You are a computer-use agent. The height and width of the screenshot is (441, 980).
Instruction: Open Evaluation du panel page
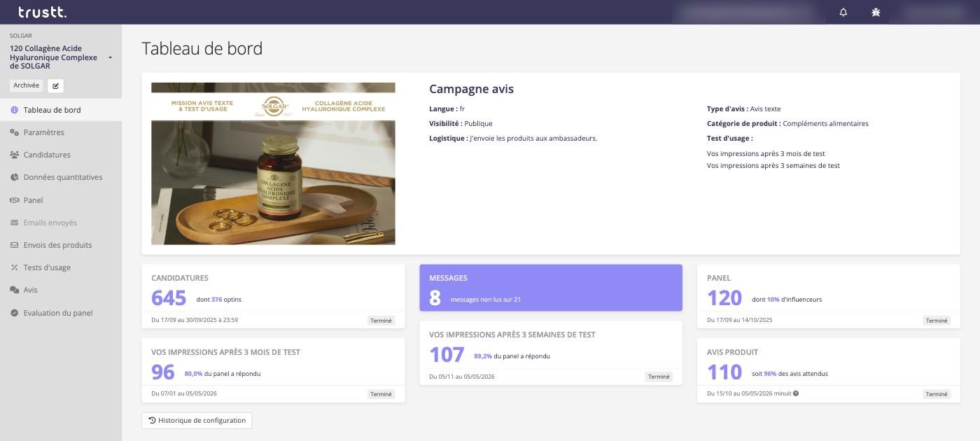point(61,313)
